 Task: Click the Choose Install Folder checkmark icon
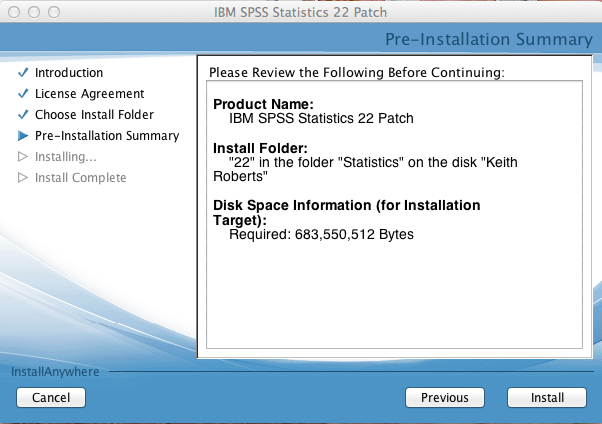pos(23,114)
